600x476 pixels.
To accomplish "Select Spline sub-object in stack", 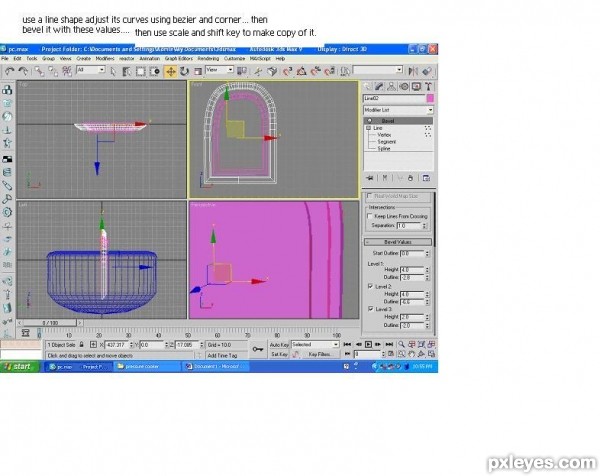I will click(384, 148).
